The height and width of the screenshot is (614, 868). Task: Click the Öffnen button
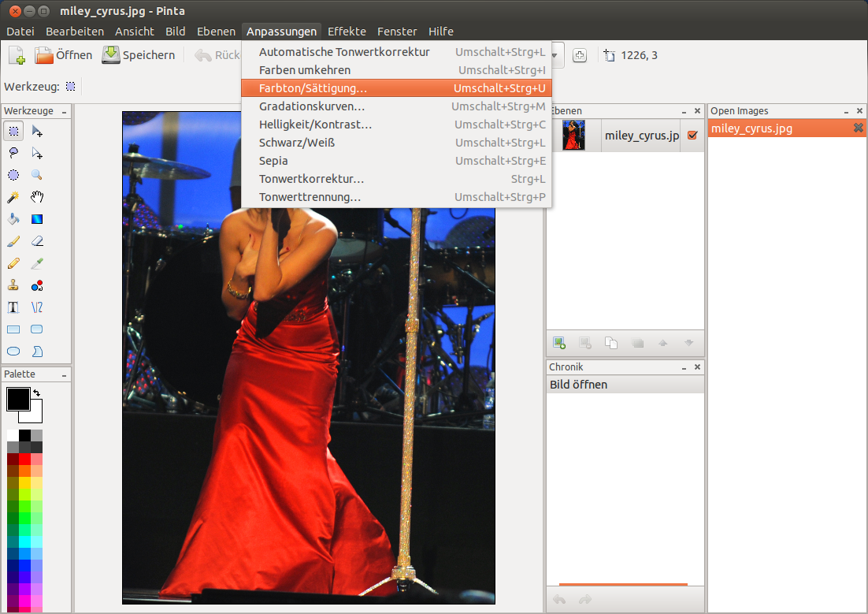point(64,55)
